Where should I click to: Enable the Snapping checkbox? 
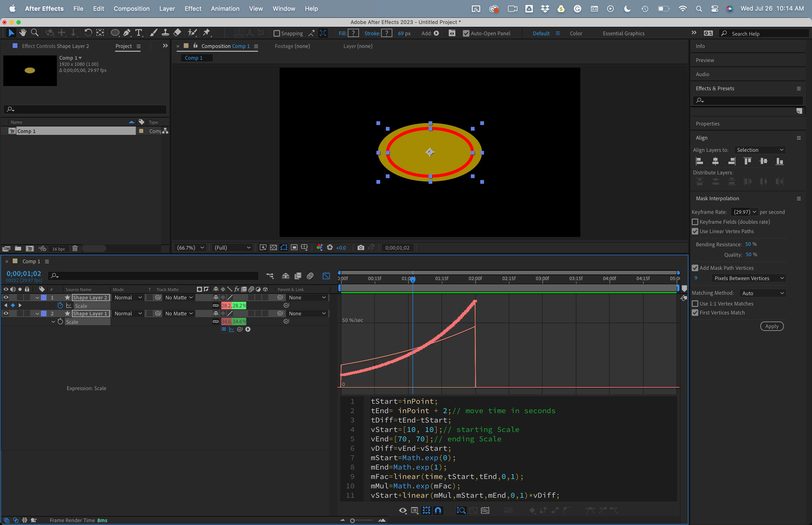277,33
